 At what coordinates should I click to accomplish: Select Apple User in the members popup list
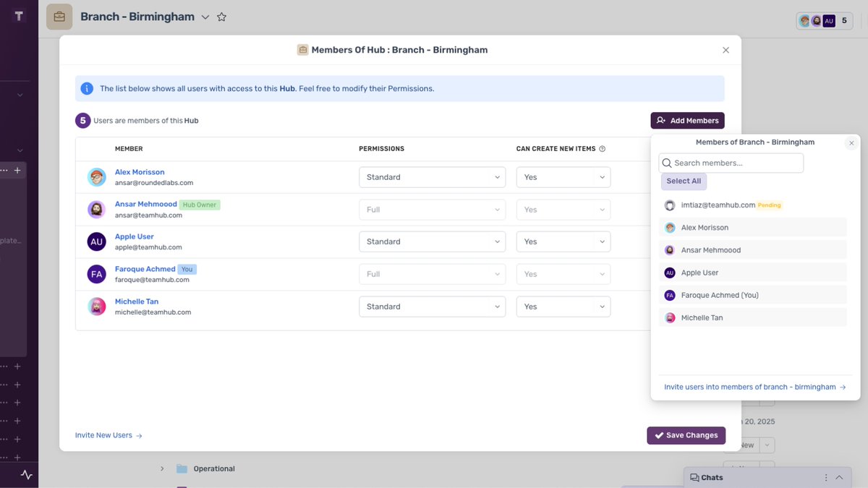753,273
